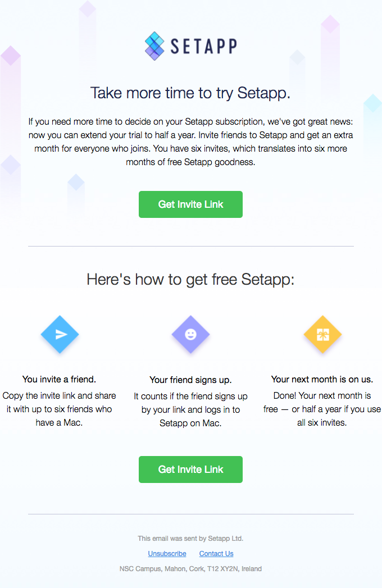Click the SETAPP wordmark text

[204, 46]
